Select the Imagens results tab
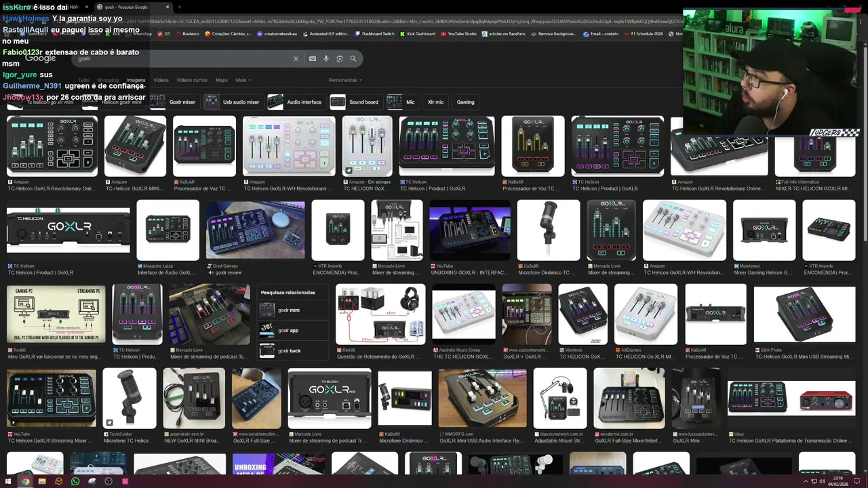Screen dimensions: 868x488 (x=136, y=80)
